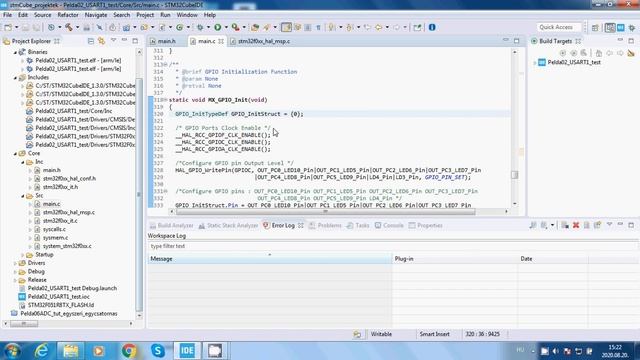Open the Problems tab

(x=325, y=225)
